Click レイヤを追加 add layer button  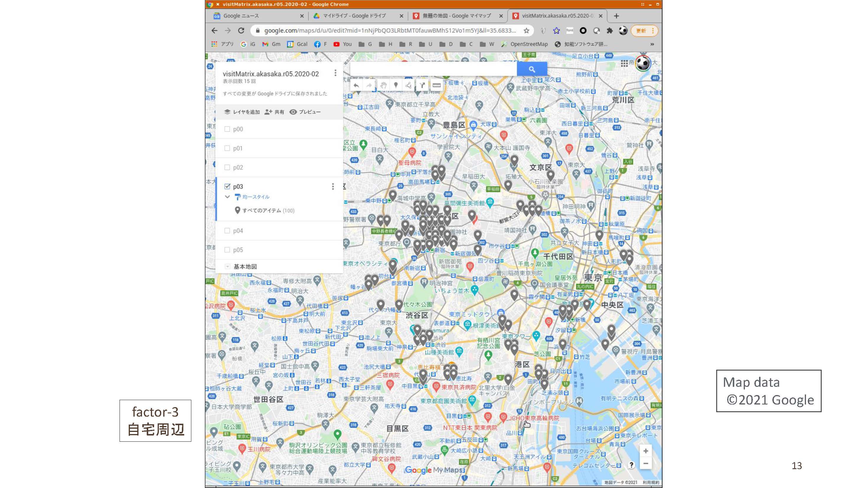(242, 112)
